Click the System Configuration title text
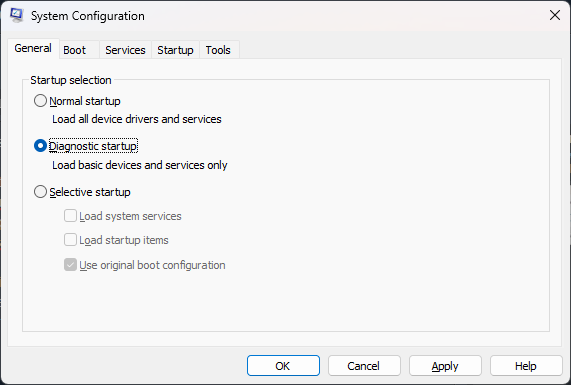Screen dimensions: 571x385 (88, 16)
